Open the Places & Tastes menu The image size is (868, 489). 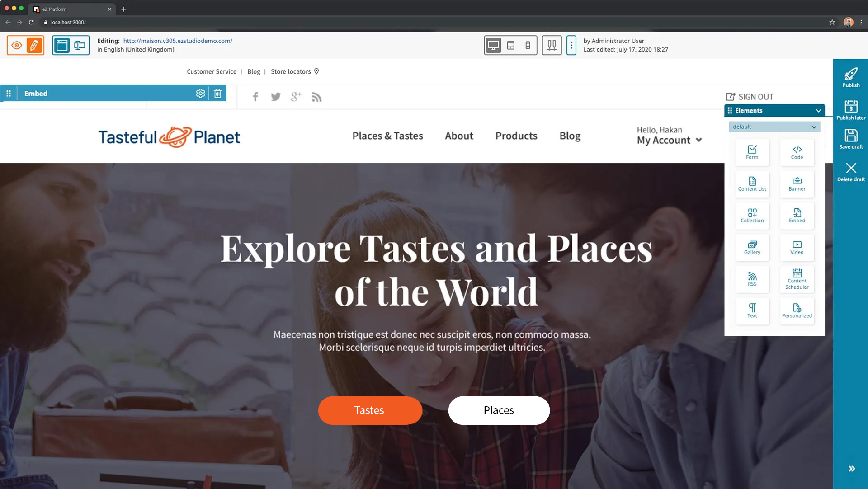tap(387, 136)
